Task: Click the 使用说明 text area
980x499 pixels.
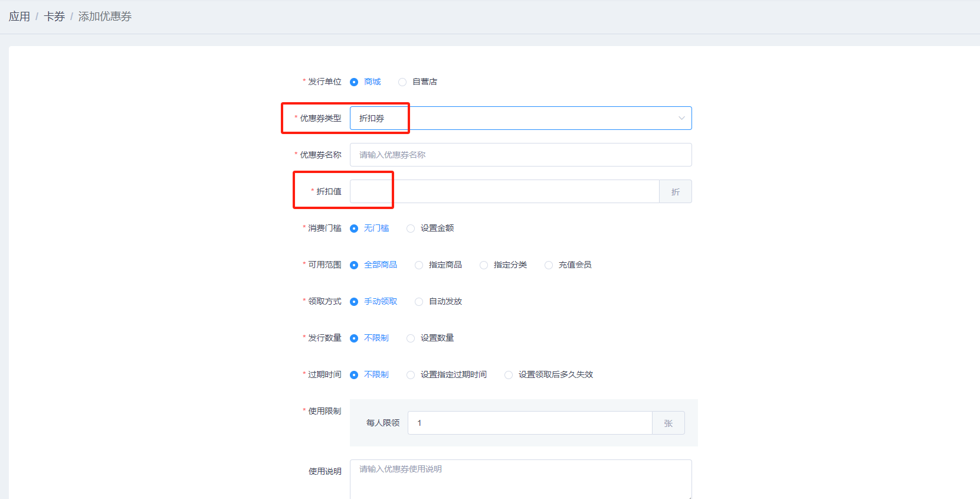Action: pos(520,480)
